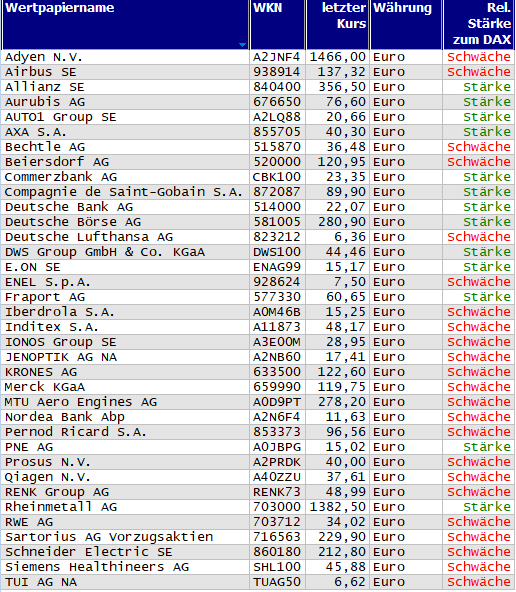Click price 280,90 for Deutsche Börse
Image resolution: width=516 pixels, height=592 pixels.
pos(342,222)
